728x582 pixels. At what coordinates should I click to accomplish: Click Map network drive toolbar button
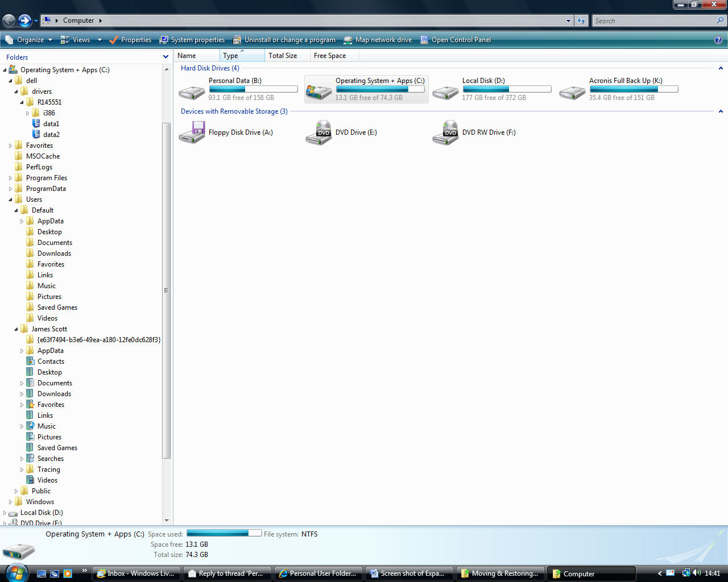(x=378, y=40)
